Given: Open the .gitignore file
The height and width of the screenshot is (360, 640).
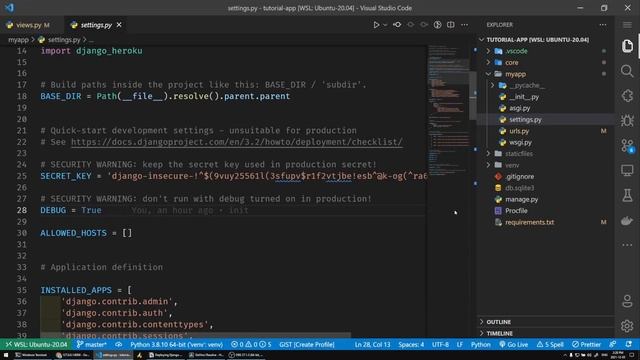Looking at the screenshot, I should tap(520, 177).
